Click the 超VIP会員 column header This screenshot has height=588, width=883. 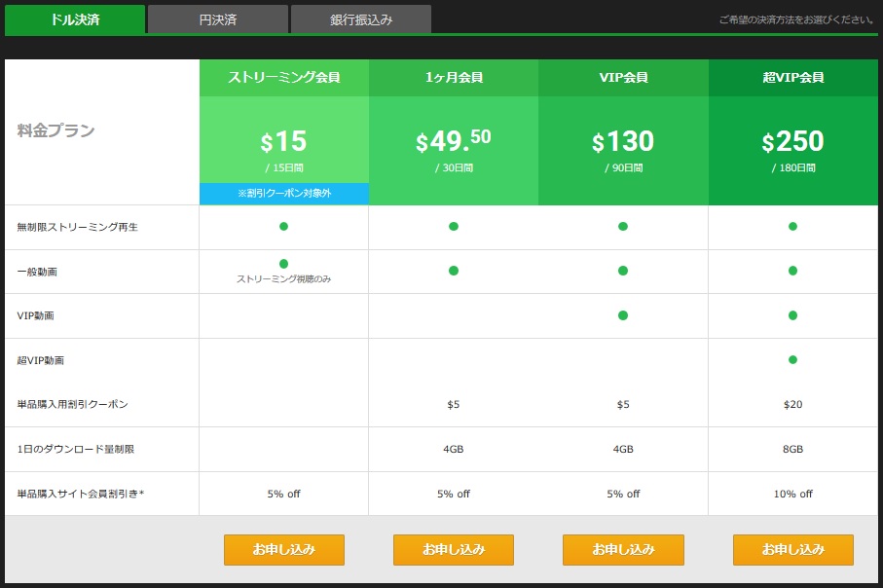792,78
